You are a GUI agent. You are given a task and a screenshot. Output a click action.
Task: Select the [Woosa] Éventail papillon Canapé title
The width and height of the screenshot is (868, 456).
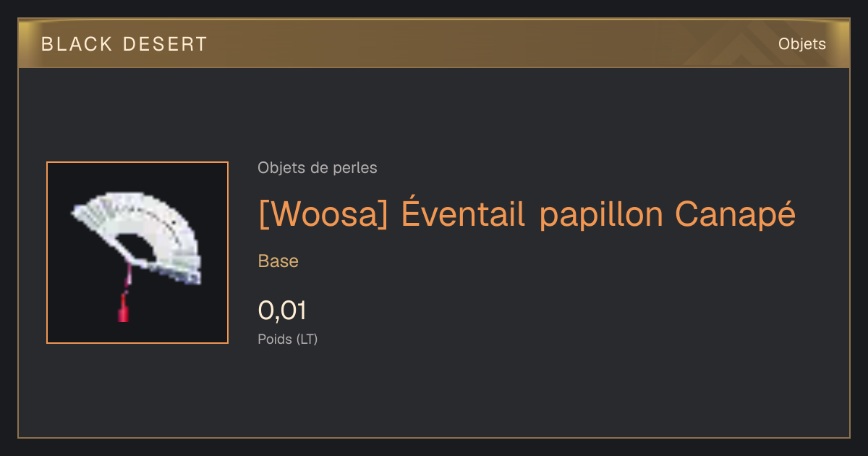(527, 214)
